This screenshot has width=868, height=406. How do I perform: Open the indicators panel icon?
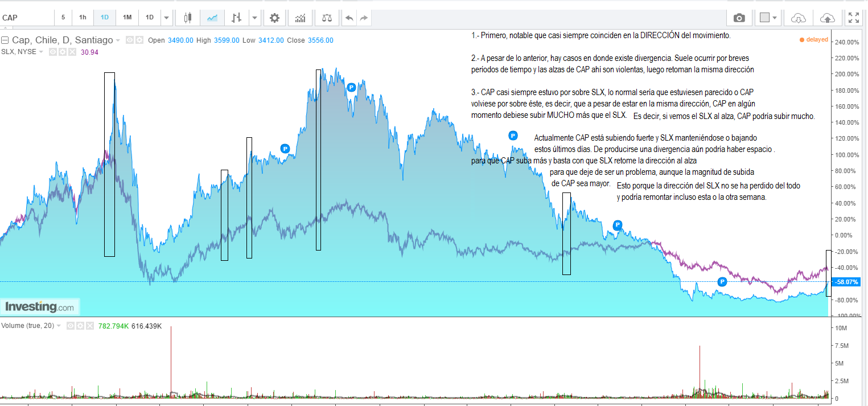point(300,18)
